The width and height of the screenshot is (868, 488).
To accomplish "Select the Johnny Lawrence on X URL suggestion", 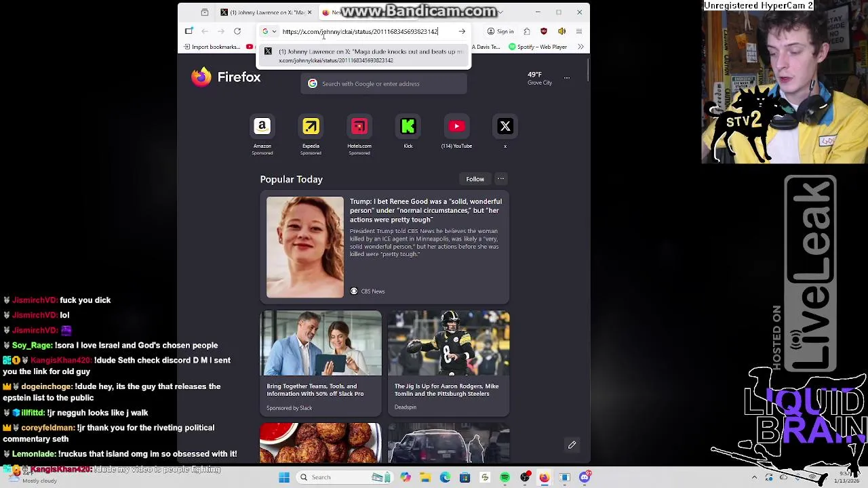I will tap(363, 56).
